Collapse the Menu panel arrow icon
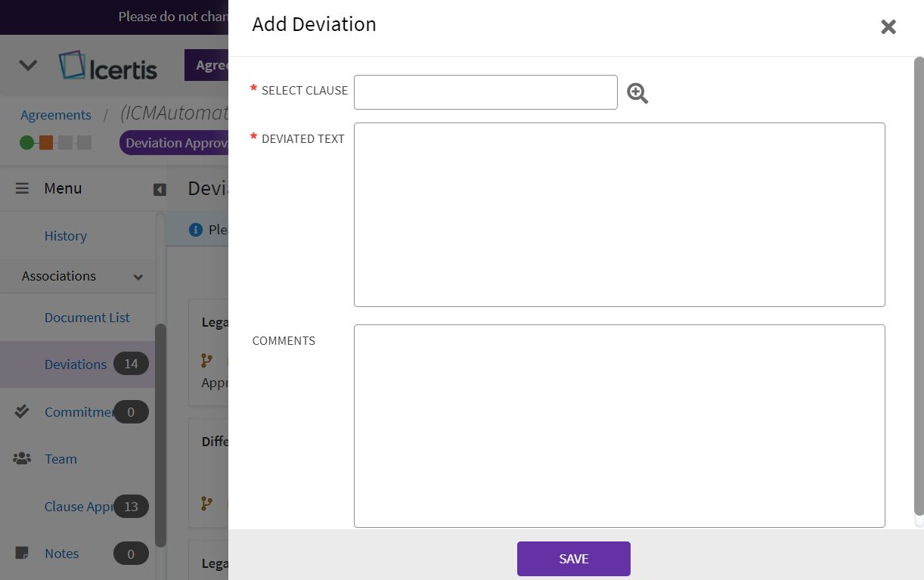 [x=160, y=189]
